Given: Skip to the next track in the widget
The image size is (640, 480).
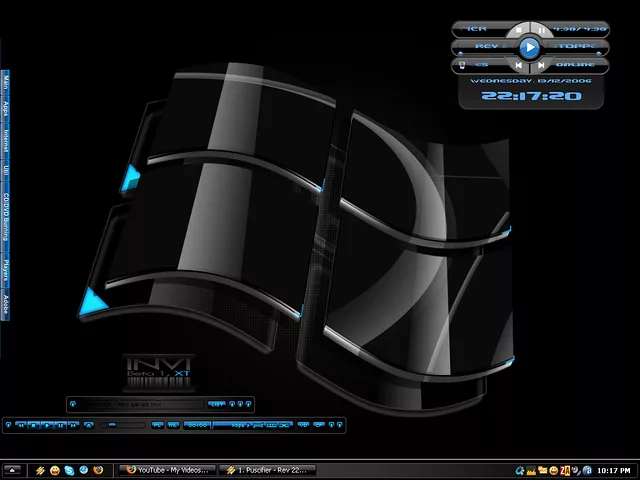Looking at the screenshot, I should tap(541, 66).
